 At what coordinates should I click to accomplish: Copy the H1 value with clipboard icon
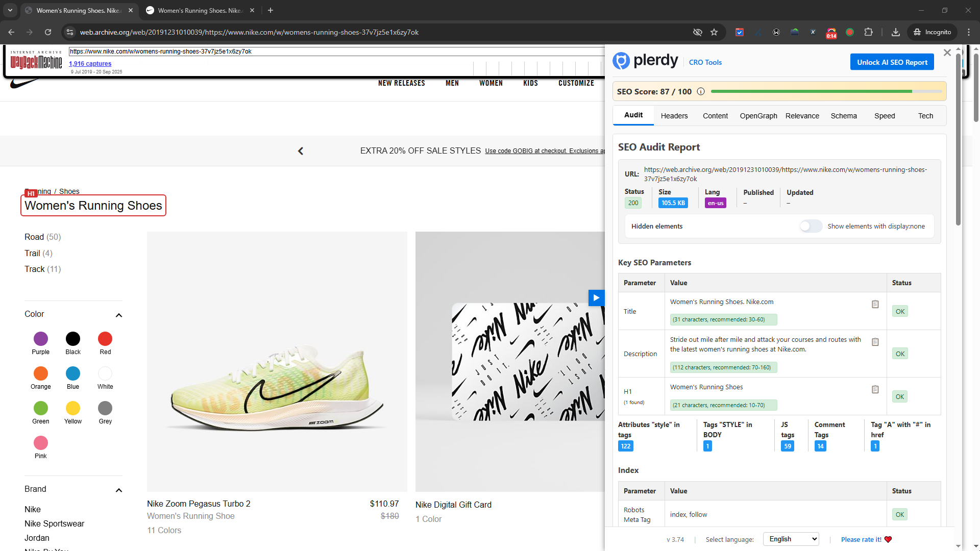(875, 389)
